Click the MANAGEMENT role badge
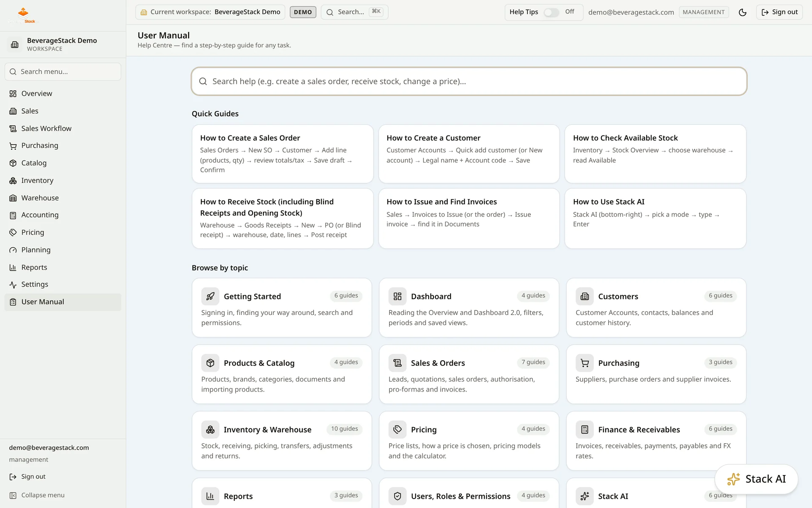Viewport: 812px width, 508px height. coord(704,12)
